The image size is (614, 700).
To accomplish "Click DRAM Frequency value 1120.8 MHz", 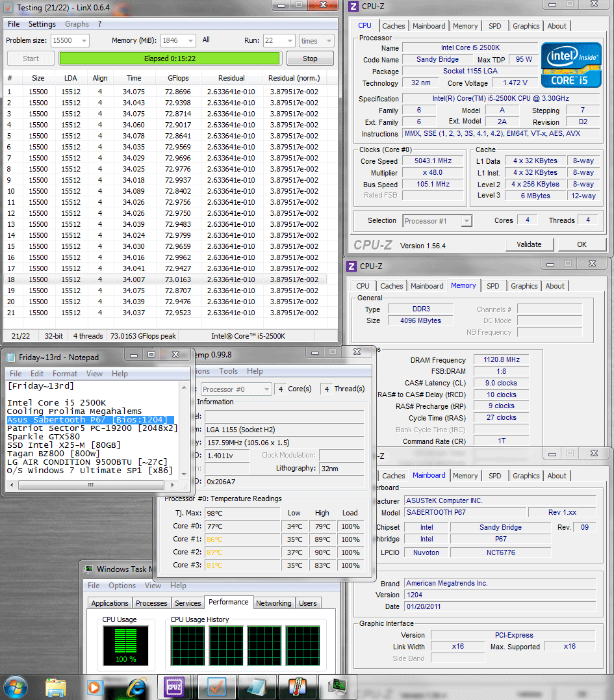I will (502, 359).
